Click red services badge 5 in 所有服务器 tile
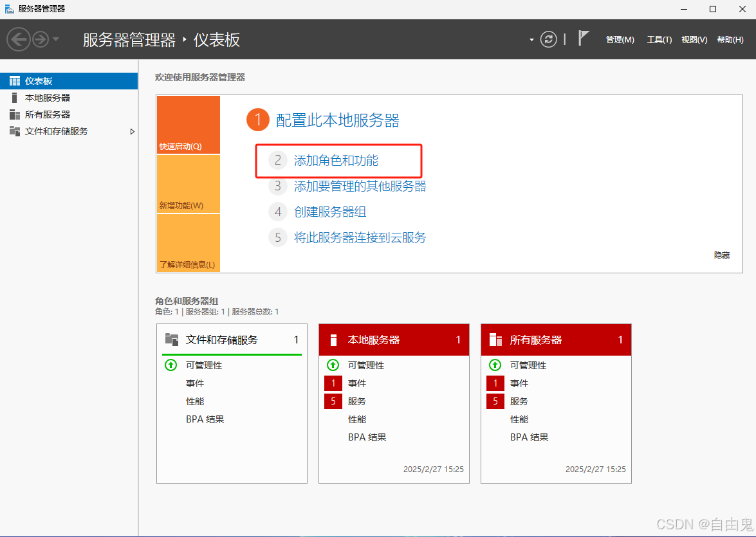 (x=495, y=401)
